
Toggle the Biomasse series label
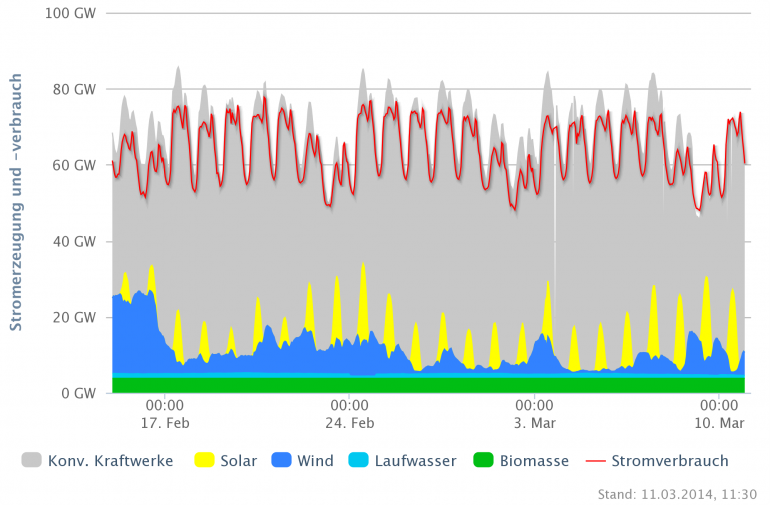click(x=534, y=461)
